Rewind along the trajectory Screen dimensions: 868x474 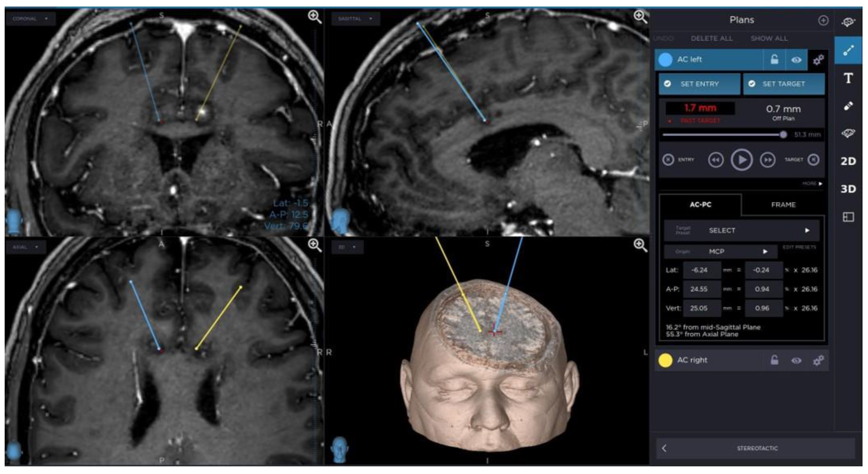(x=716, y=160)
